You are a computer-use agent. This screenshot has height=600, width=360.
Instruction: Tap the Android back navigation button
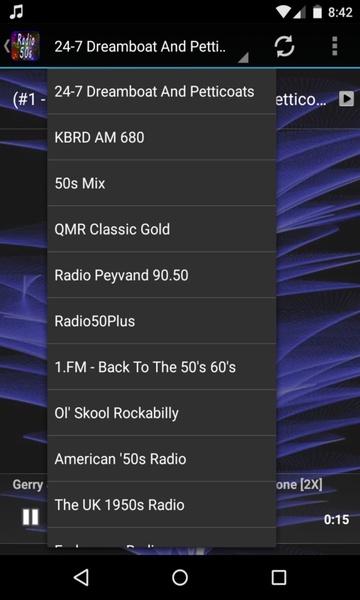[81, 577]
